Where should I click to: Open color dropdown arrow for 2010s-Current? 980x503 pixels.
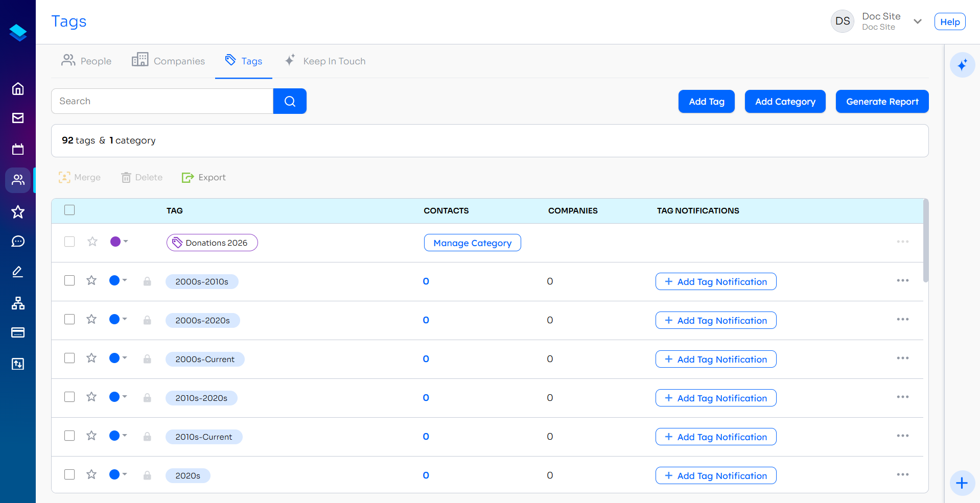pyautogui.click(x=125, y=436)
